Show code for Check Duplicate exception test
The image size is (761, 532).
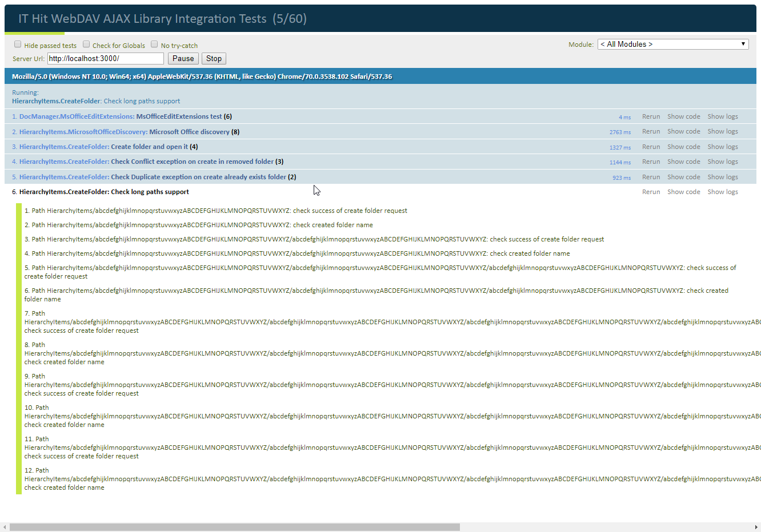[x=684, y=177]
